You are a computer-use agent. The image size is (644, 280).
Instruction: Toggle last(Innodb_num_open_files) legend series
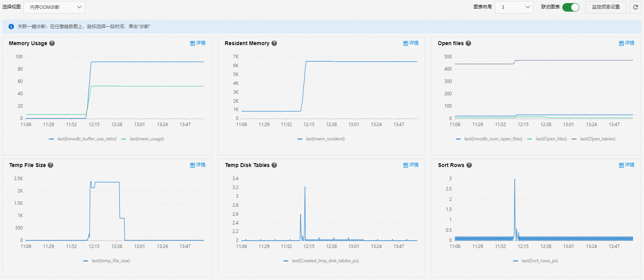pyautogui.click(x=489, y=139)
